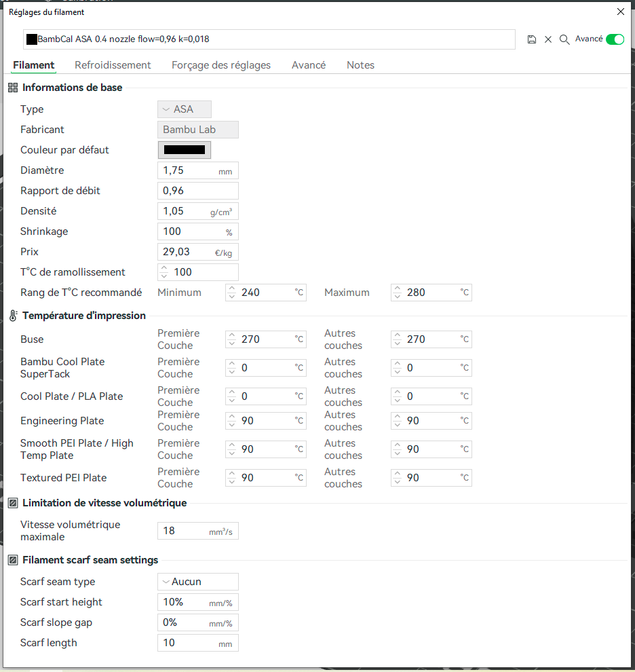Edit Engineering Plate Autres couches value
Image resolution: width=635 pixels, height=672 pixels.
pos(431,421)
